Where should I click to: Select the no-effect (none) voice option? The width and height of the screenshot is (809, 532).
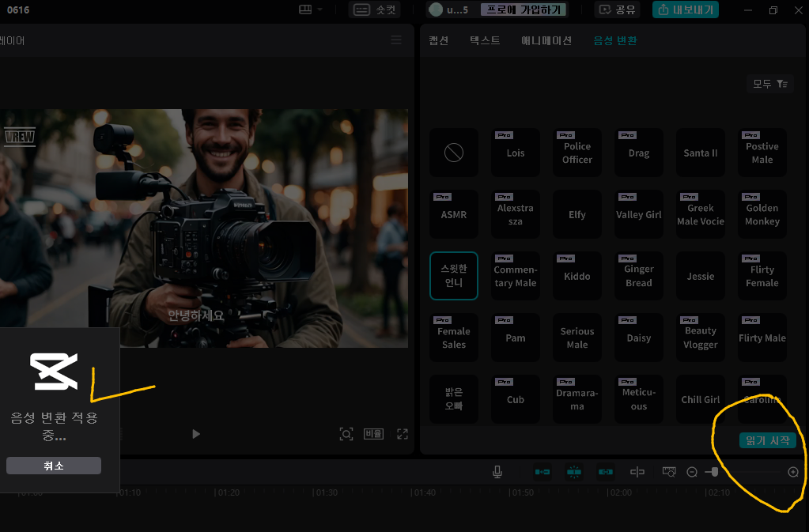454,153
